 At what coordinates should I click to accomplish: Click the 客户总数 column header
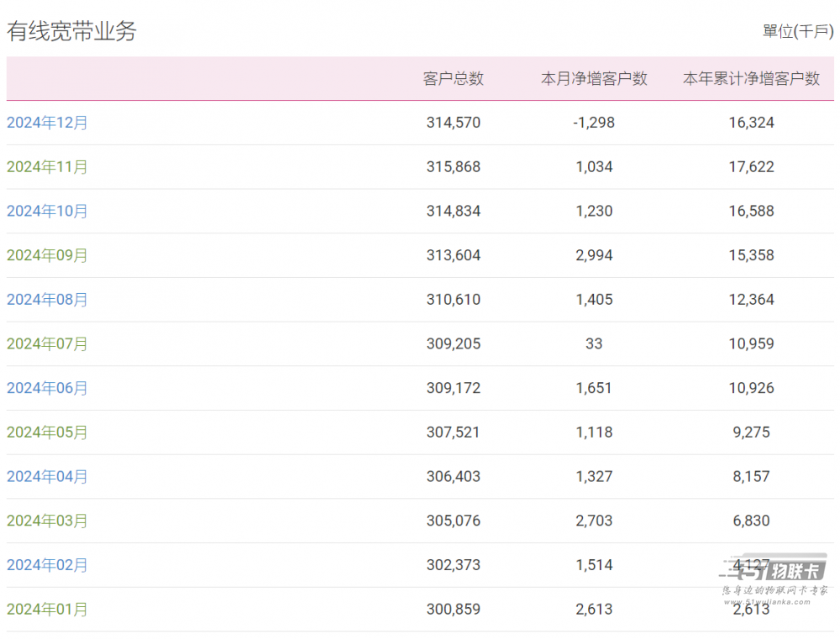pos(454,79)
